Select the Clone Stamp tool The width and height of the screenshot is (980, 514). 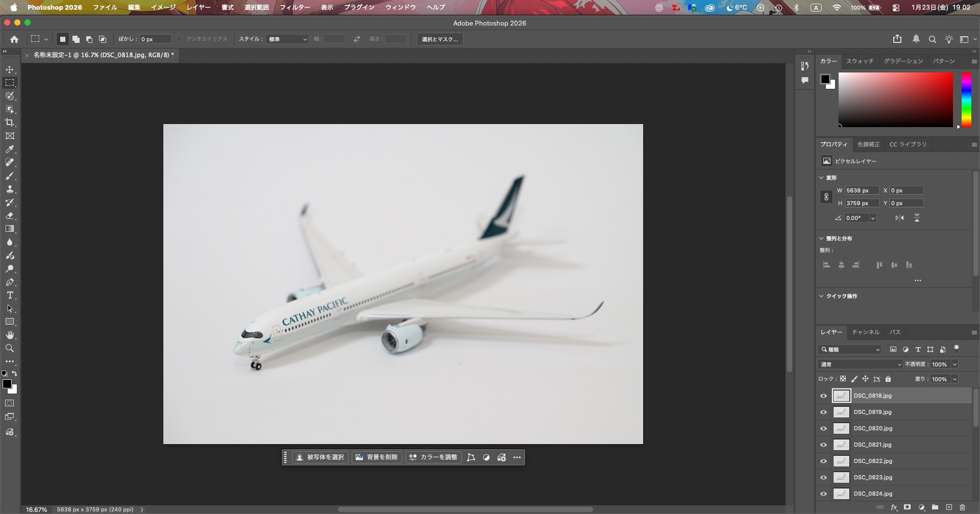point(10,189)
